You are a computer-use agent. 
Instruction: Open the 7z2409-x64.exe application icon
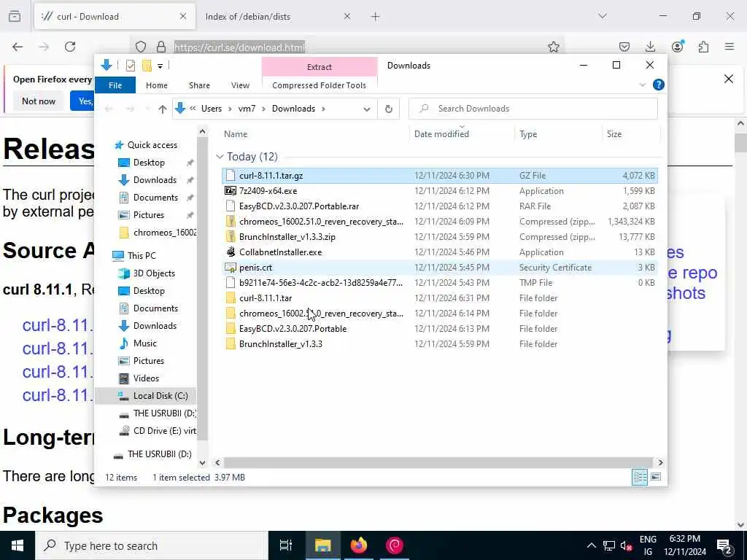[x=231, y=191]
